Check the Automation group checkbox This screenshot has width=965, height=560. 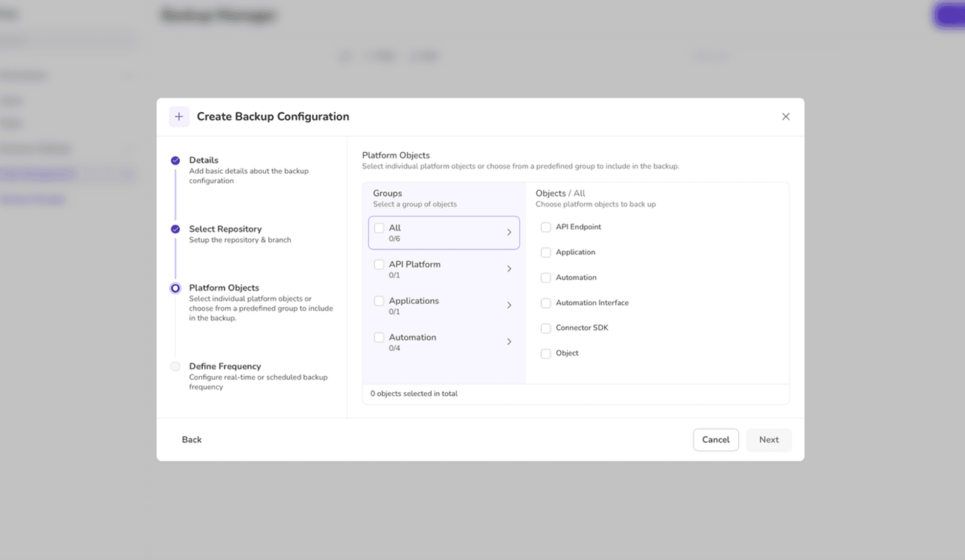pos(379,338)
